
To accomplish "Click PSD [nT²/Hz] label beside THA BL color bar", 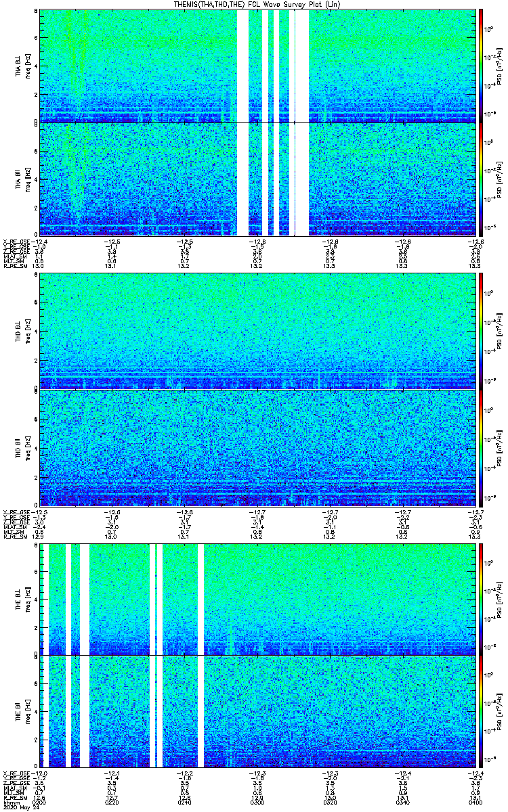I will 499,65.
